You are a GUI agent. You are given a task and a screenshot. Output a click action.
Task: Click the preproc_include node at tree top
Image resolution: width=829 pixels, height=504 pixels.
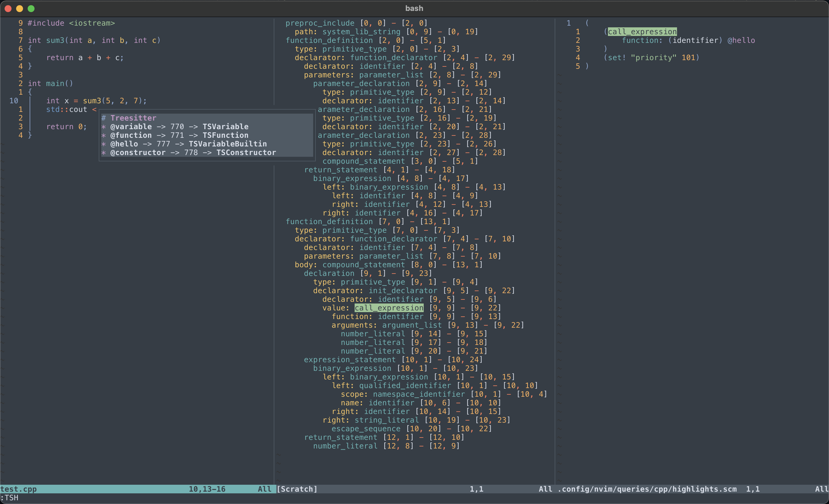pyautogui.click(x=320, y=23)
